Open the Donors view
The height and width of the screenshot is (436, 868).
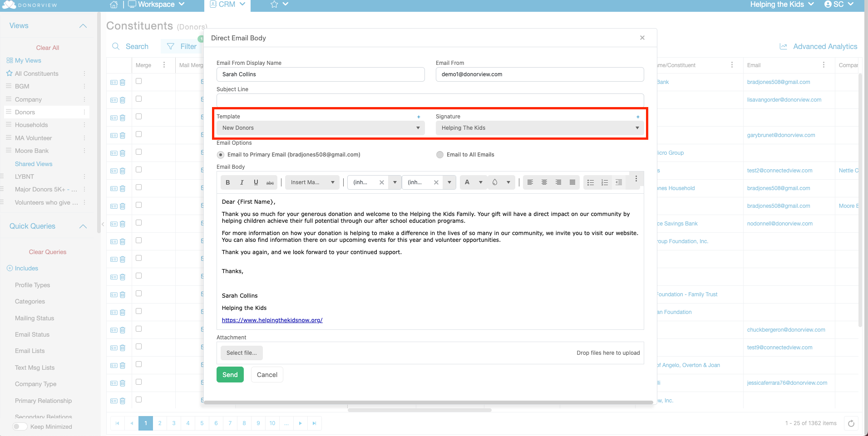point(25,112)
